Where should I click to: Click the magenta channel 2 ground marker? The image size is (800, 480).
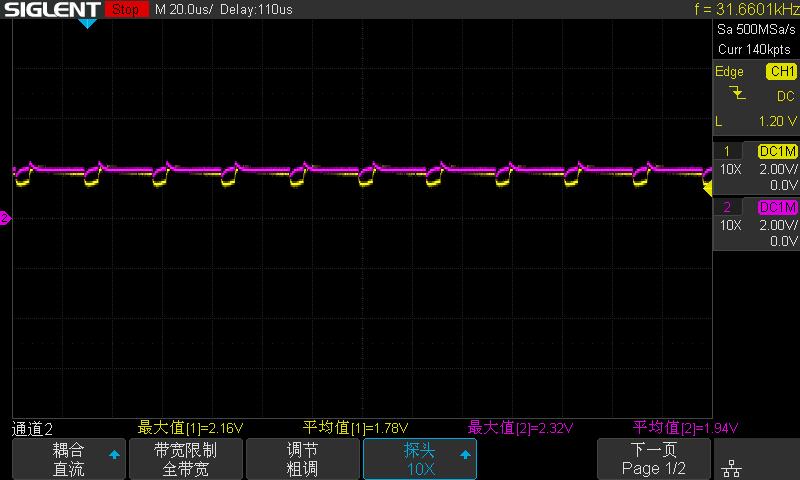[5, 218]
